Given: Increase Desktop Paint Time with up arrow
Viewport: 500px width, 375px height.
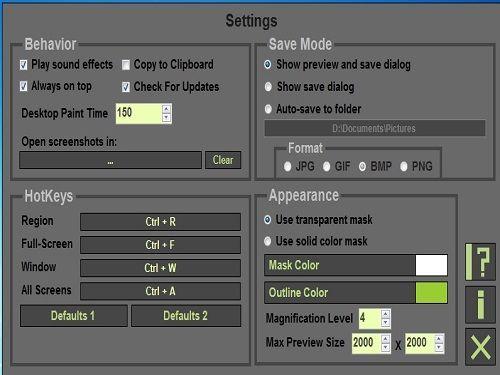Looking at the screenshot, I should pos(166,109).
